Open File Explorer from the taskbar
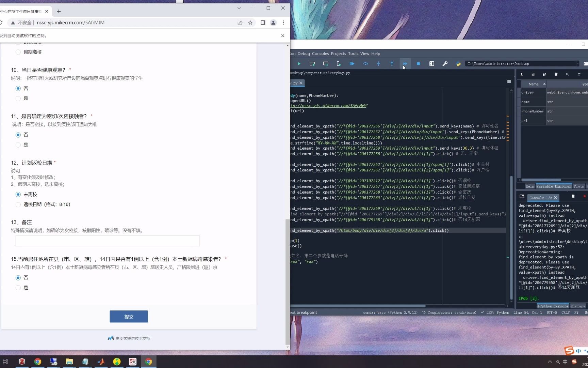 [x=69, y=362]
